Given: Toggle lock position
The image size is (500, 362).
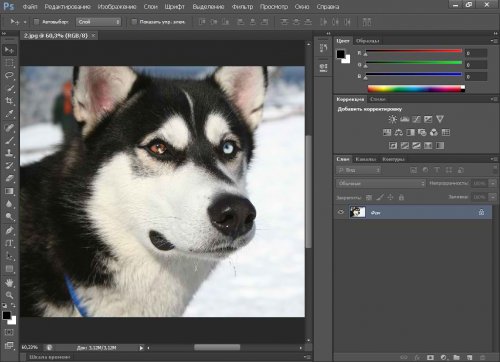Looking at the screenshot, I should [390, 198].
